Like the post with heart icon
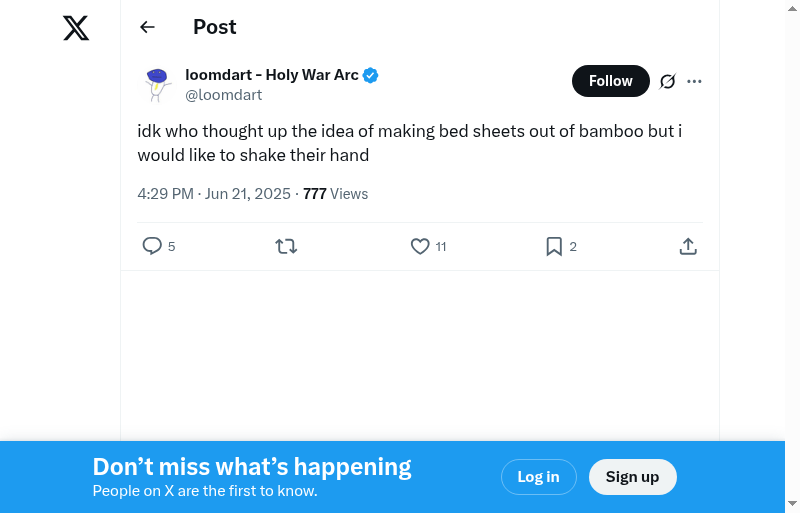 [420, 246]
